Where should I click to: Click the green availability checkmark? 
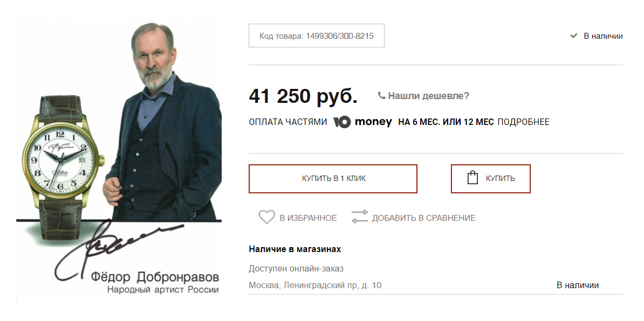point(574,36)
